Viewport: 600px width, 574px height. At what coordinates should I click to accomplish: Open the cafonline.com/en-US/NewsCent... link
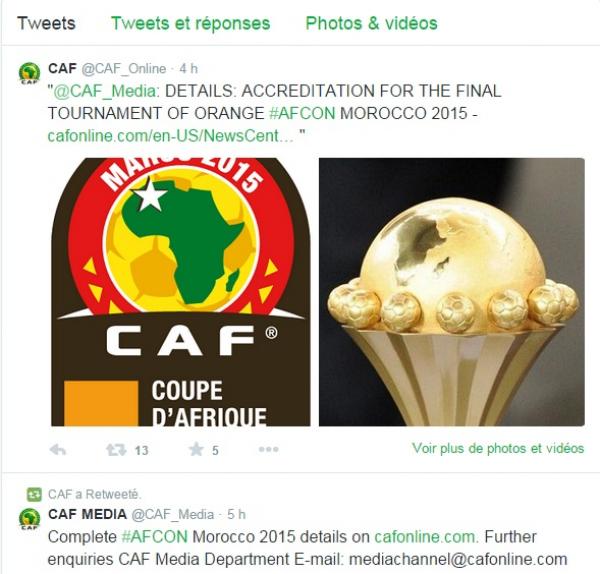pos(170,136)
